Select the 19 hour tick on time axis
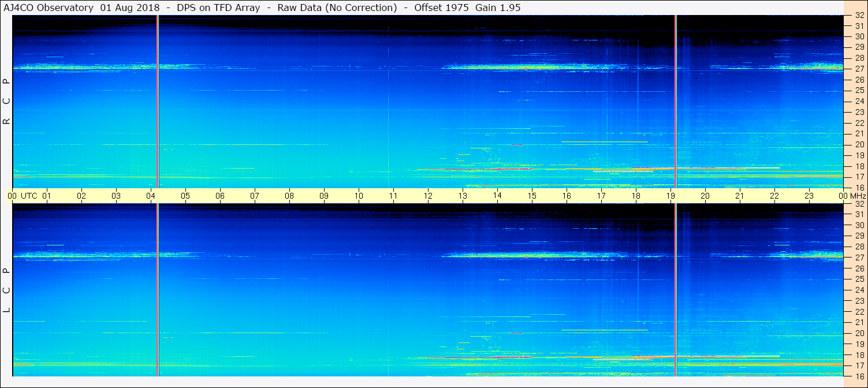The image size is (868, 388). 670,196
